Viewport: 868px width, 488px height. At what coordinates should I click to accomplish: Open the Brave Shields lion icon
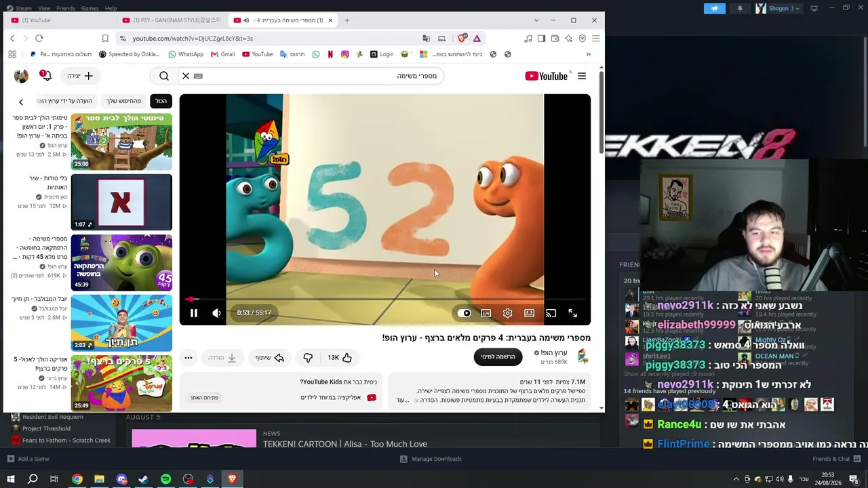[x=462, y=39]
